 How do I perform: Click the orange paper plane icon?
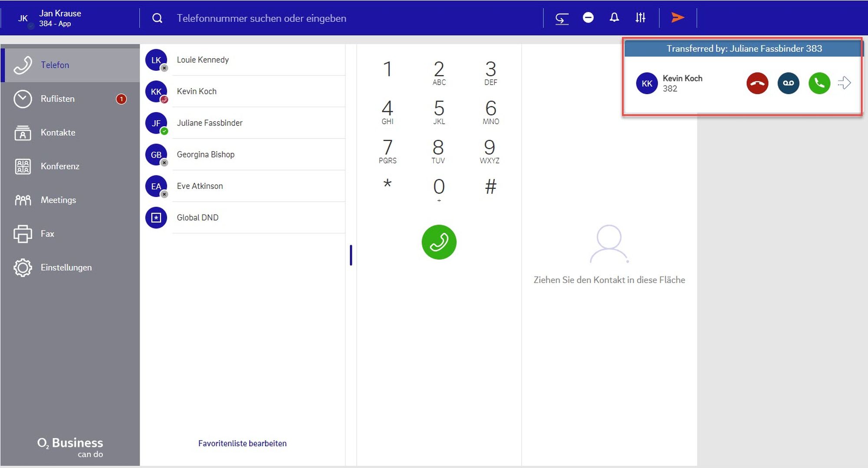point(677,18)
